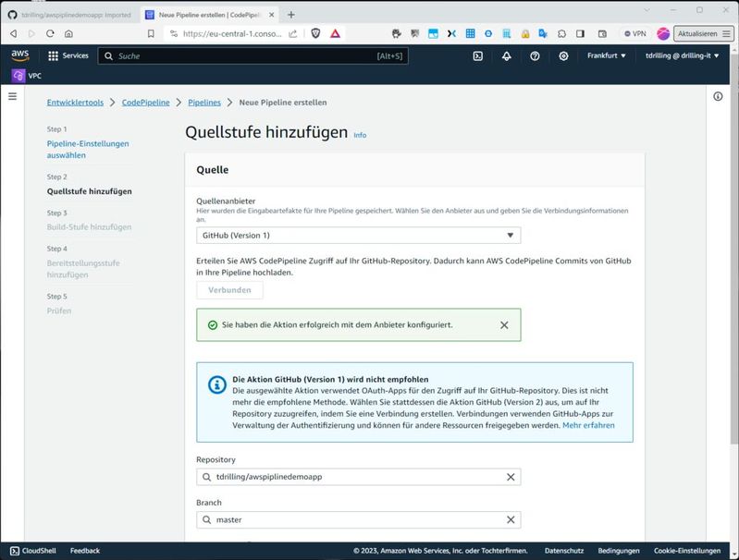Screen dimensions: 739x560
Task: Go to CodePipeline breadcrumb
Action: [145, 103]
